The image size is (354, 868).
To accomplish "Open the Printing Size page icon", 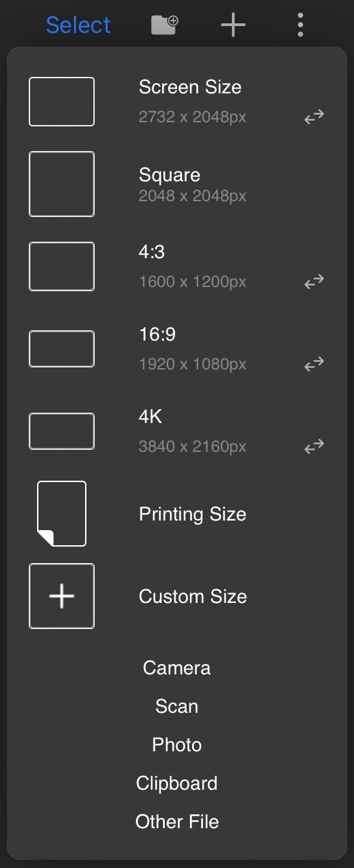I will click(62, 514).
